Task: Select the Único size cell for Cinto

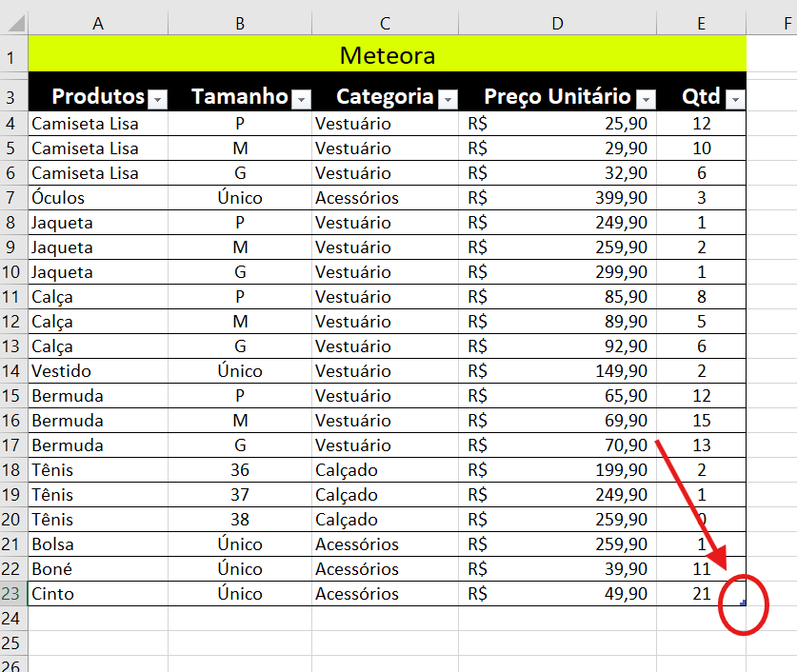Action: pyautogui.click(x=240, y=593)
